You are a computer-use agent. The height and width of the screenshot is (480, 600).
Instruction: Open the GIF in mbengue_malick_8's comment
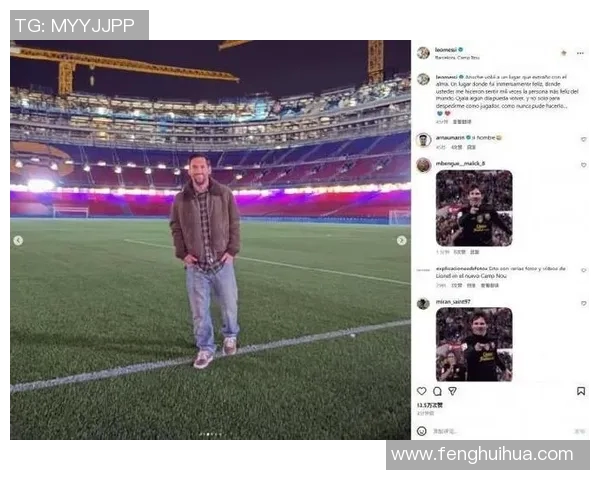474,208
